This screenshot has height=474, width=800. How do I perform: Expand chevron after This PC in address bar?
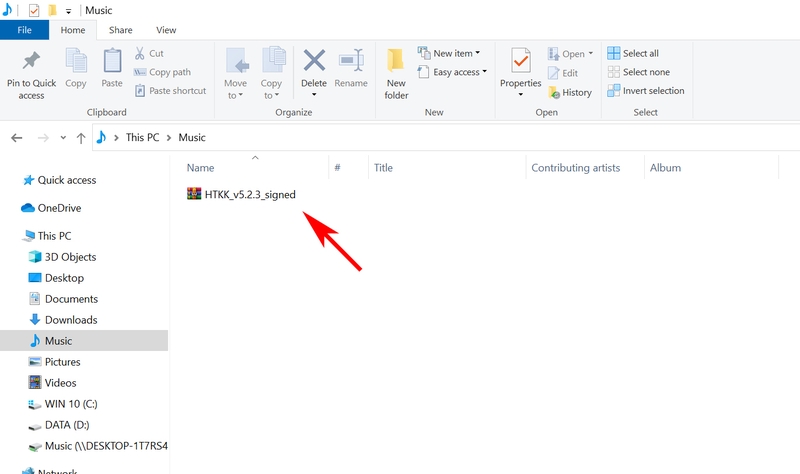click(x=169, y=138)
